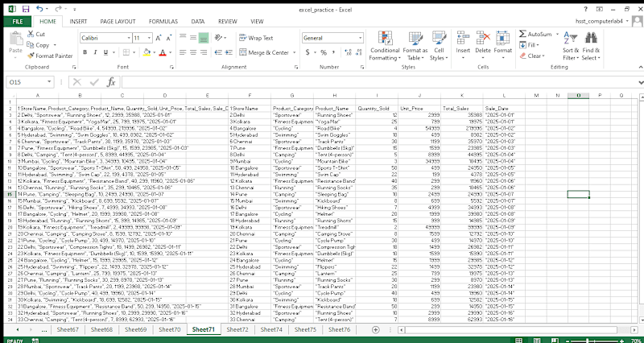Switch to Sheet72 worksheet
644x343 pixels.
click(237, 329)
